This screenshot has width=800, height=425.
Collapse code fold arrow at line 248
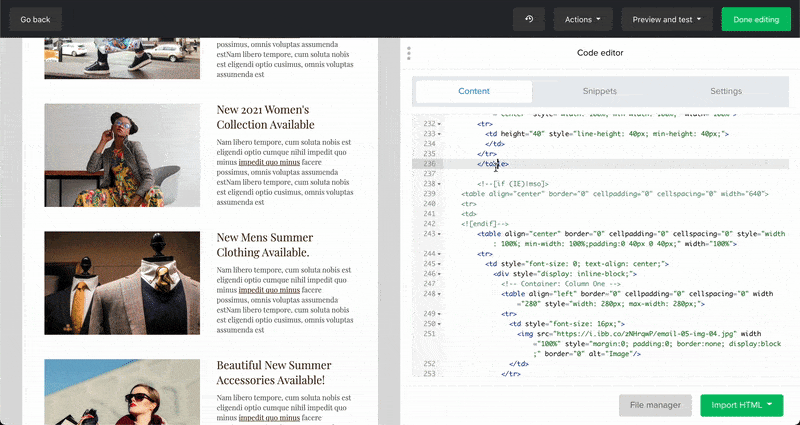pos(439,294)
